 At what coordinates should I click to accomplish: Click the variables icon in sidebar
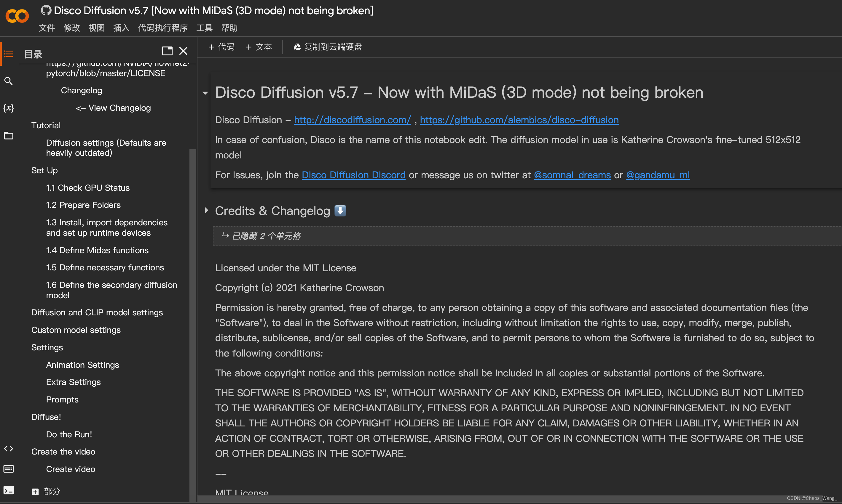coord(9,108)
